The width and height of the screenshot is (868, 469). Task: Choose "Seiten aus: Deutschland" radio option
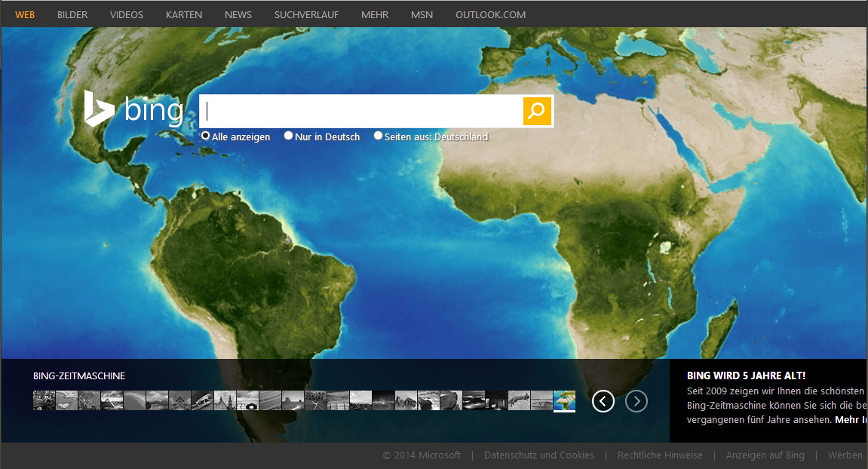click(378, 136)
